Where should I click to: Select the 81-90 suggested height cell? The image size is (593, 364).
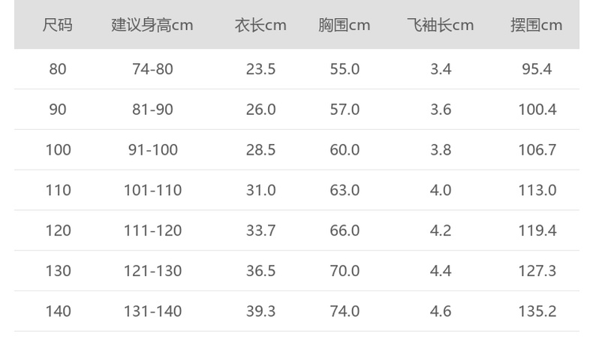[x=152, y=110]
